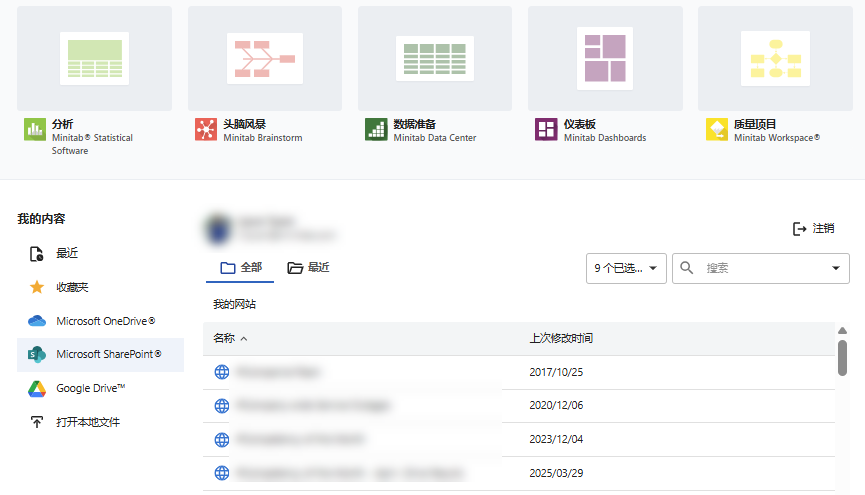Click the 收藏夹 label in the sidebar
Image resolution: width=865 pixels, height=495 pixels.
pyautogui.click(x=72, y=287)
